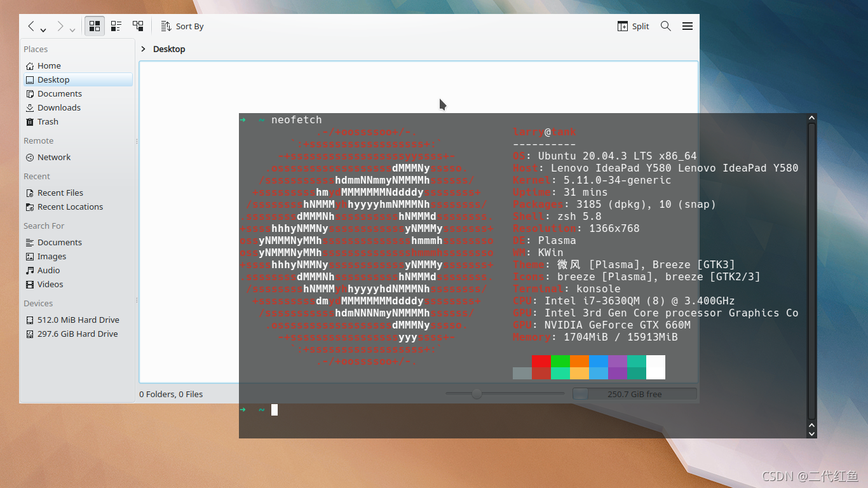The width and height of the screenshot is (868, 488).
Task: Click the konsole scrollbar up arrow
Action: [x=811, y=118]
